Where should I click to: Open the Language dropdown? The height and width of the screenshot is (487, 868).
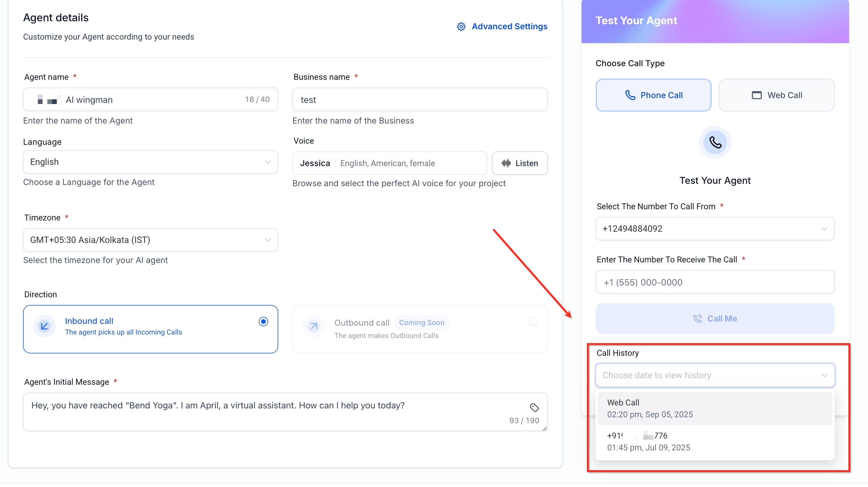[150, 162]
